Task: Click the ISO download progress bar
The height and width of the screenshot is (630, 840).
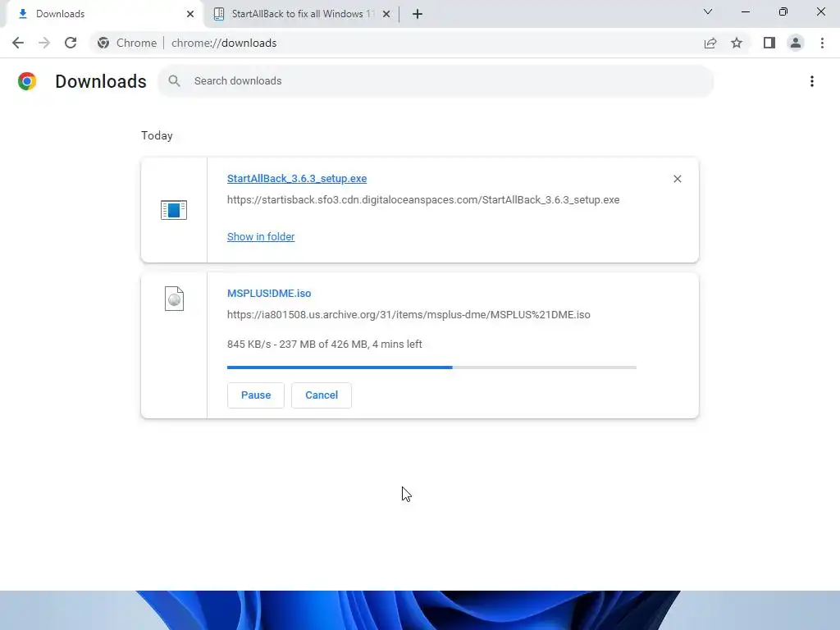Action: coord(431,367)
